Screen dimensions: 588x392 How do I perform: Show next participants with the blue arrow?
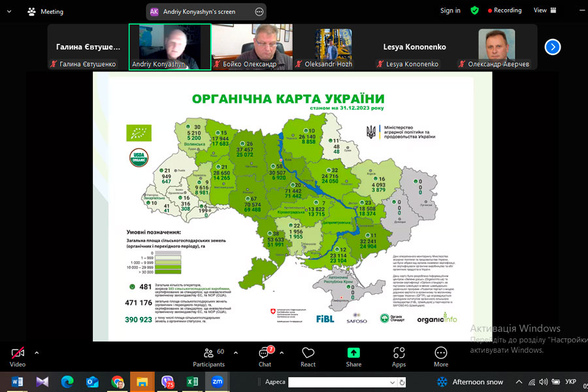[x=552, y=47]
